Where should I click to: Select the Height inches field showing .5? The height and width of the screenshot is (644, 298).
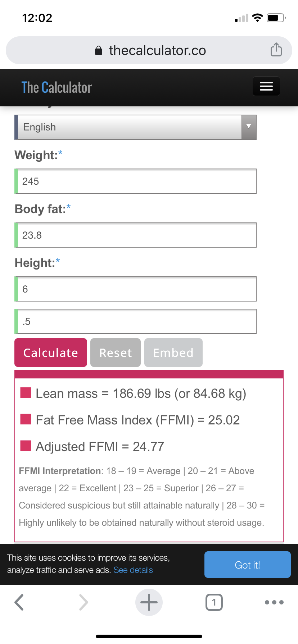136,321
